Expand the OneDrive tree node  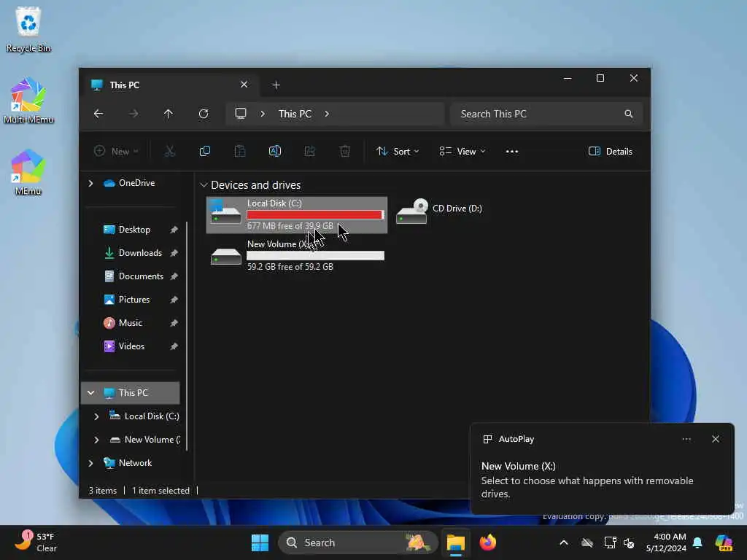tap(90, 183)
